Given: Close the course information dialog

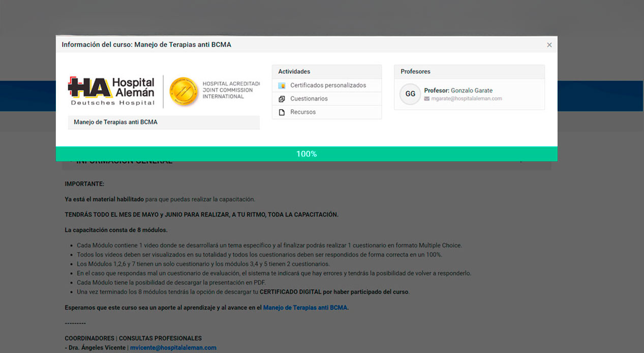Looking at the screenshot, I should 549,45.
